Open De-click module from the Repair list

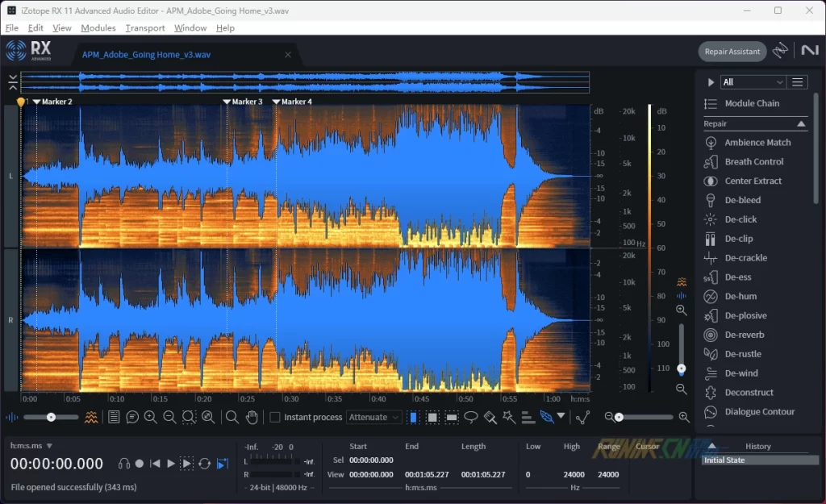pos(740,219)
